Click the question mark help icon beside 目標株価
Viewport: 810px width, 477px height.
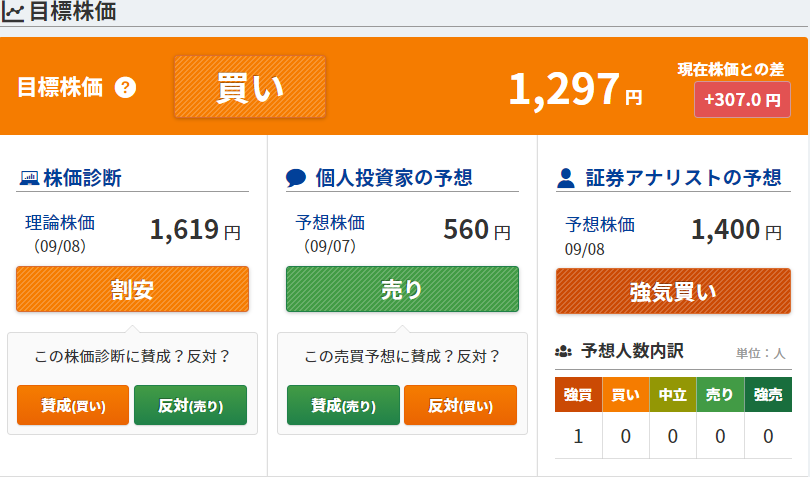pyautogui.click(x=125, y=87)
